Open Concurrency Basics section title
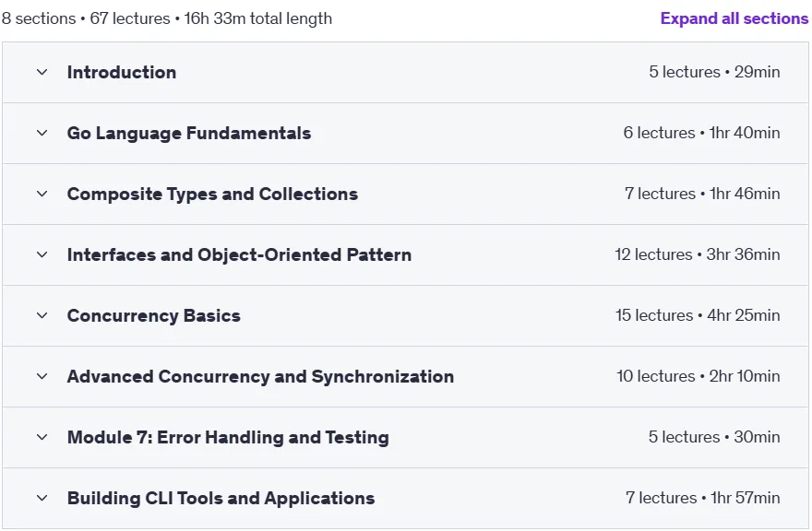Image resolution: width=812 pixels, height=531 pixels. point(154,315)
